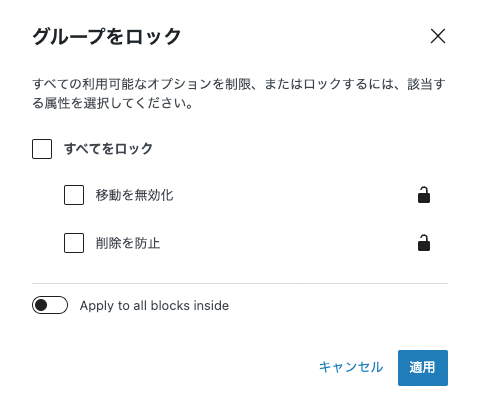Toggle the Apply to all blocks inside switch
Viewport: 480px width, 416px height.
pyautogui.click(x=50, y=305)
